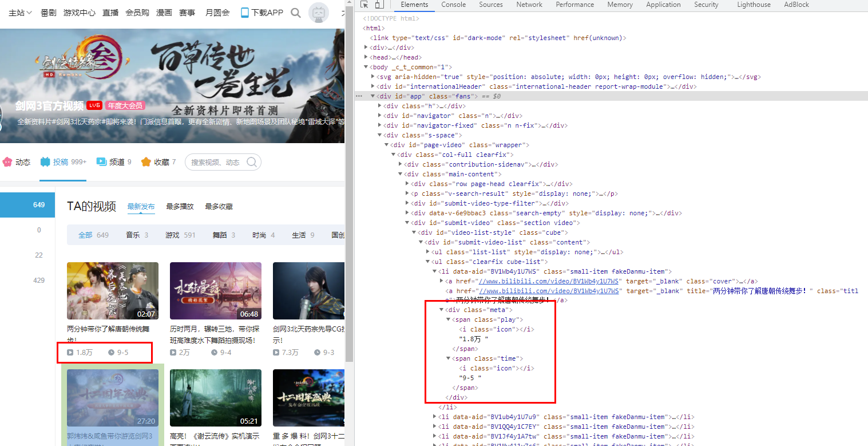
Task: Select the Memory tab
Action: [x=620, y=5]
